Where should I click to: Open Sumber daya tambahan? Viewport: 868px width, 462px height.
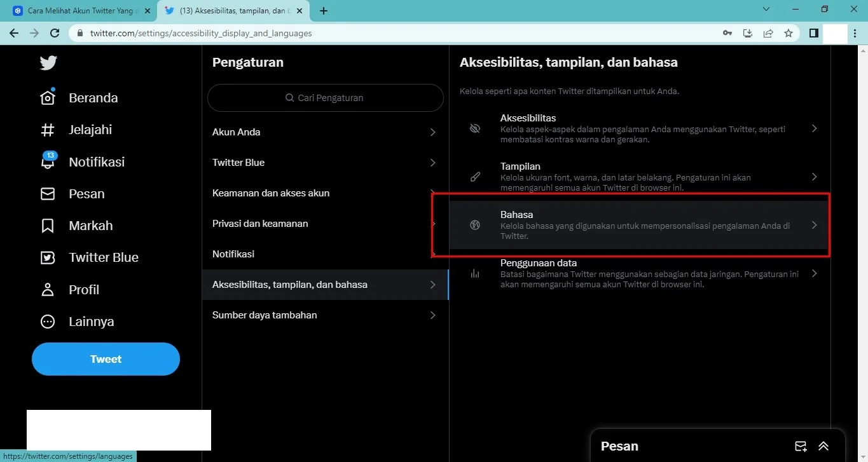point(325,315)
